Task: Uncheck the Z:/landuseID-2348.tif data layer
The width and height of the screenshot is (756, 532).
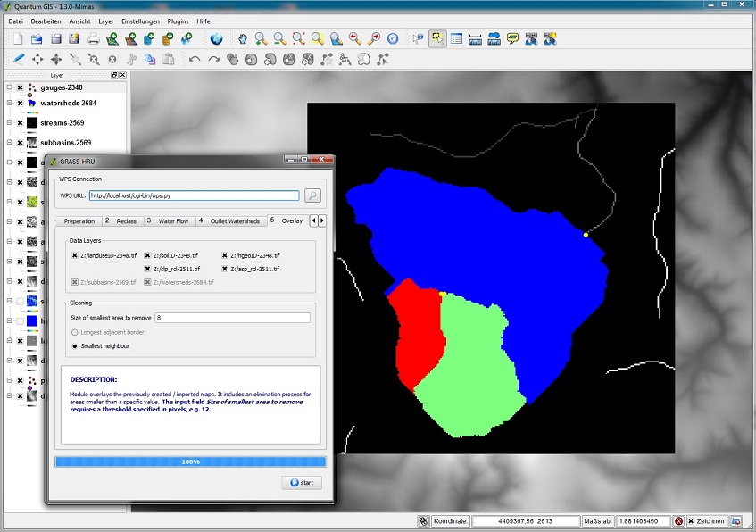Action: (74, 255)
